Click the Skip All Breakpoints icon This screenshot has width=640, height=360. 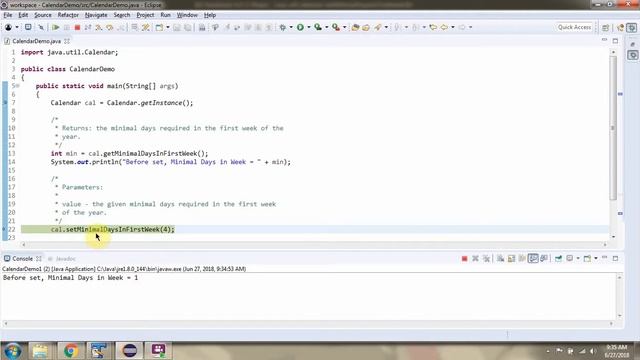[41, 27]
